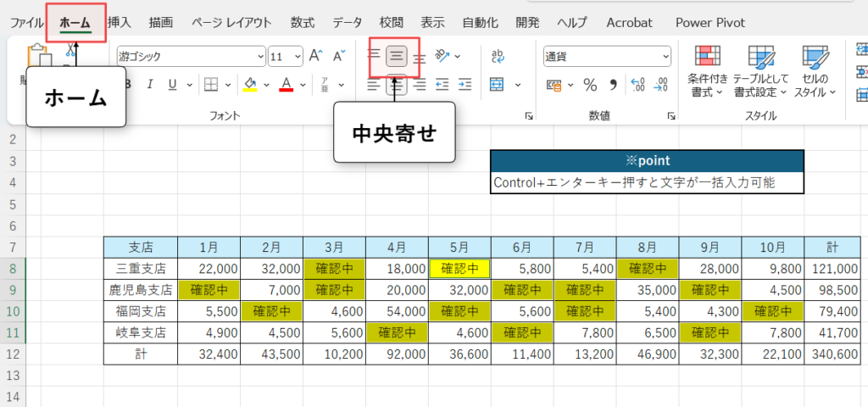Click the middle align icon in the ribbon
Image resolution: width=868 pixels, height=407 pixels.
point(397,57)
